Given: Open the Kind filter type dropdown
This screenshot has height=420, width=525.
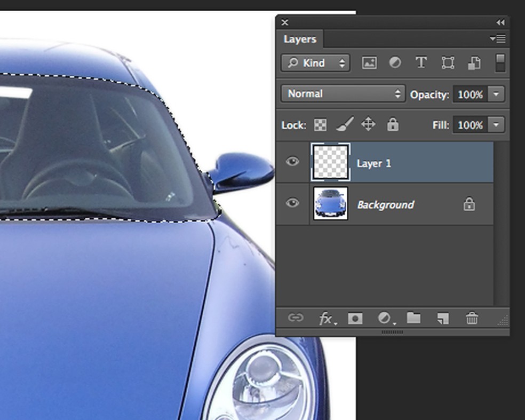Looking at the screenshot, I should click(315, 63).
